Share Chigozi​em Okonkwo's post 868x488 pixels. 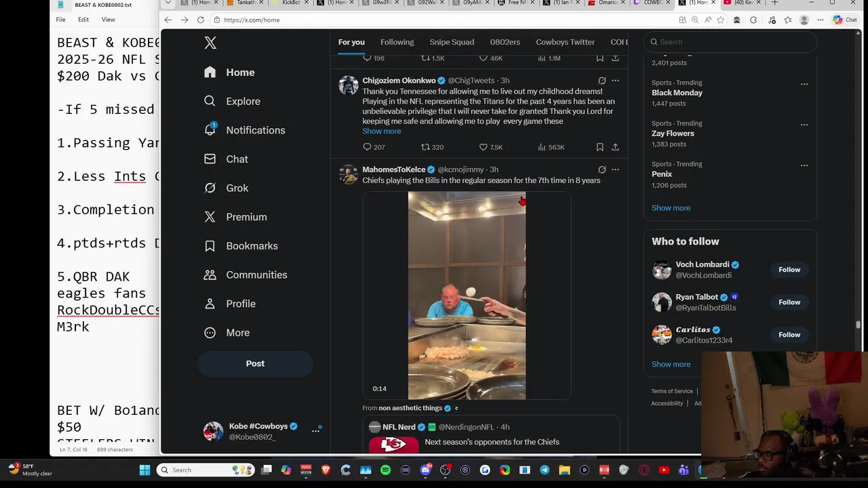(615, 147)
